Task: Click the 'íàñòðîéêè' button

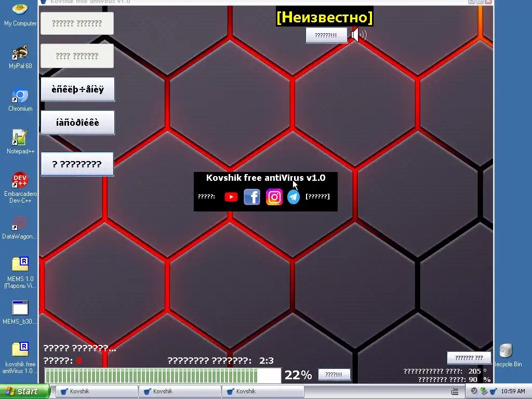Action: (x=78, y=123)
